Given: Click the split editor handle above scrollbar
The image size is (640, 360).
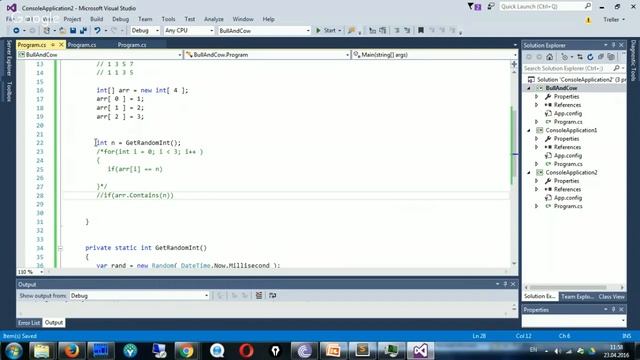Looking at the screenshot, I should (x=514, y=64).
